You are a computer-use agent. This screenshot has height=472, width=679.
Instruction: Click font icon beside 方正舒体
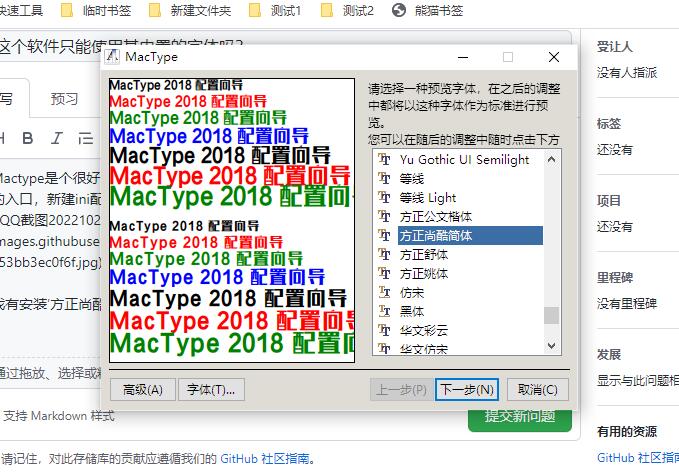pos(384,254)
